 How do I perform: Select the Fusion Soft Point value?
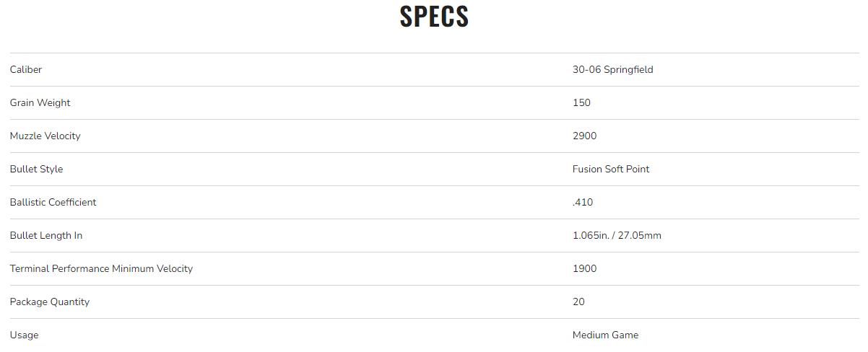coord(610,170)
